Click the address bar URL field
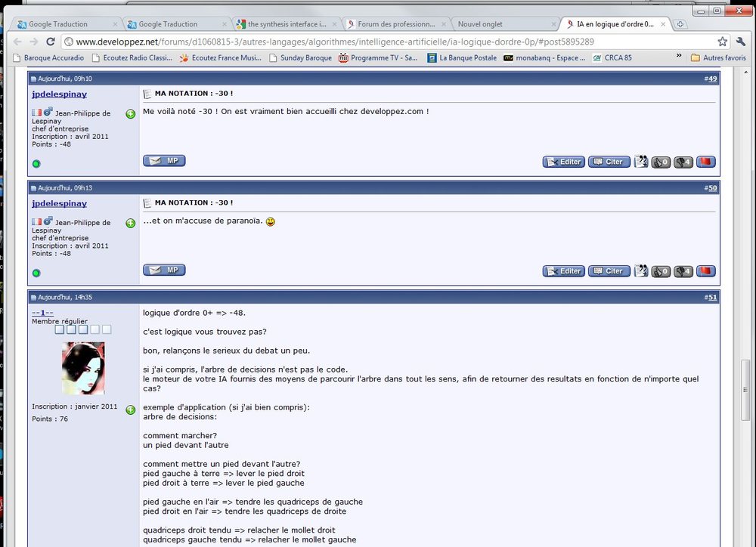The image size is (756, 547). pos(378,42)
